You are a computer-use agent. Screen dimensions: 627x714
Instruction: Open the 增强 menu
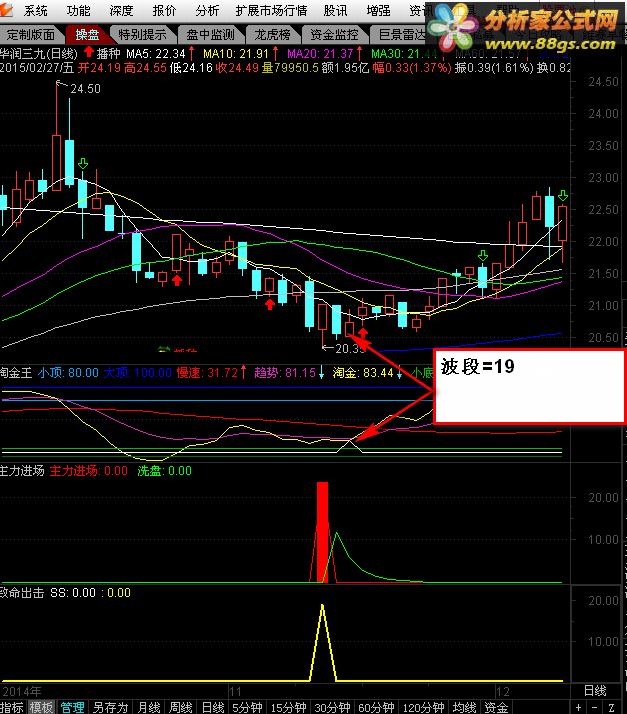378,10
